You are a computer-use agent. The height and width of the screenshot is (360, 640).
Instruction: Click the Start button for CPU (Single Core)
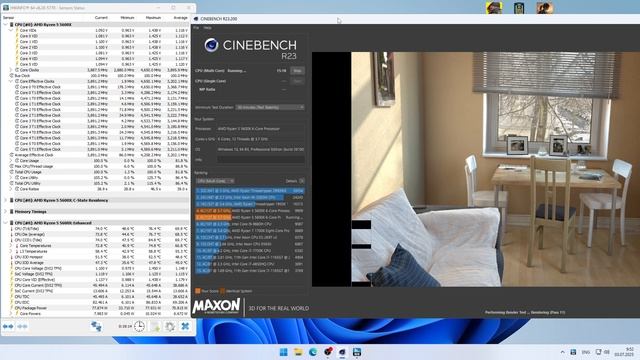pos(298,81)
